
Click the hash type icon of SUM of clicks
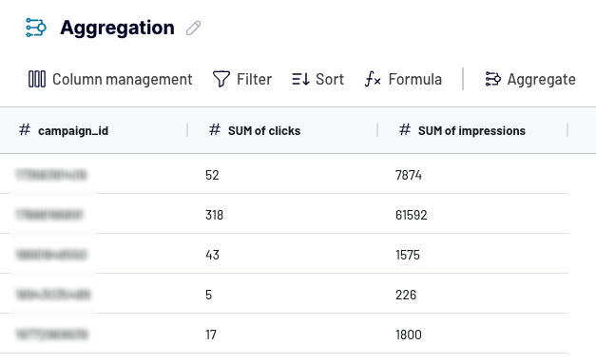[x=215, y=129]
